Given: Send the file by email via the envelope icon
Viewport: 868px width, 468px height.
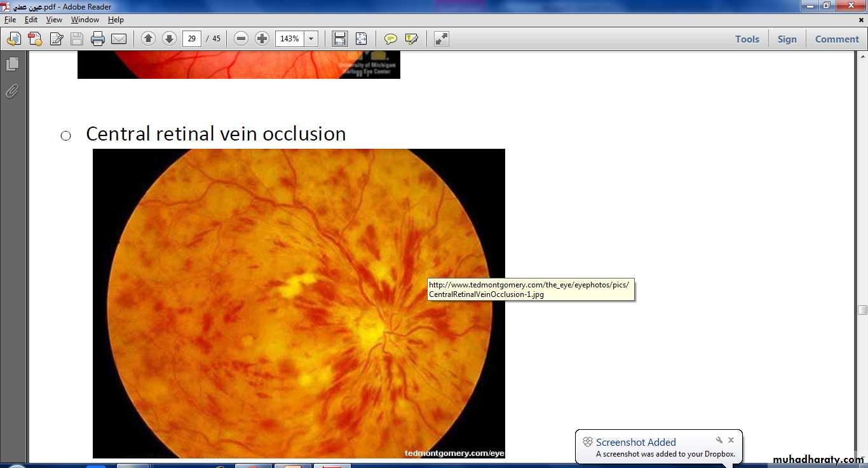Looking at the screenshot, I should tap(119, 39).
